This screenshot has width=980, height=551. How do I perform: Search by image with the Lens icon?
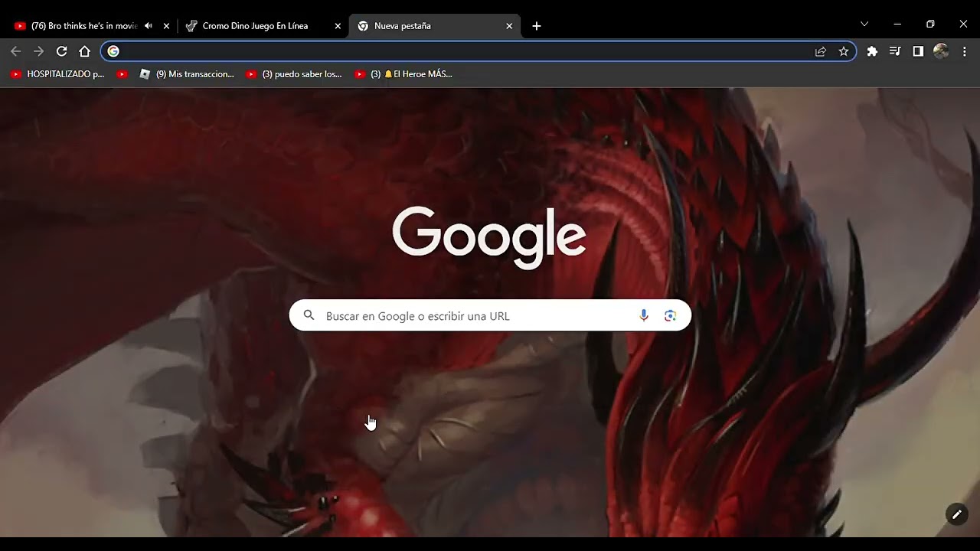point(670,315)
